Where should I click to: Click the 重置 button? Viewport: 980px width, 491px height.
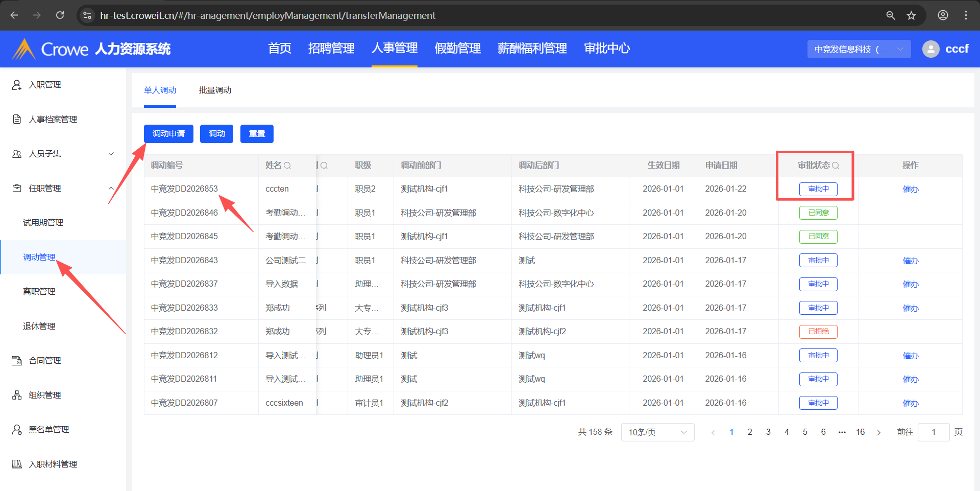coord(257,134)
